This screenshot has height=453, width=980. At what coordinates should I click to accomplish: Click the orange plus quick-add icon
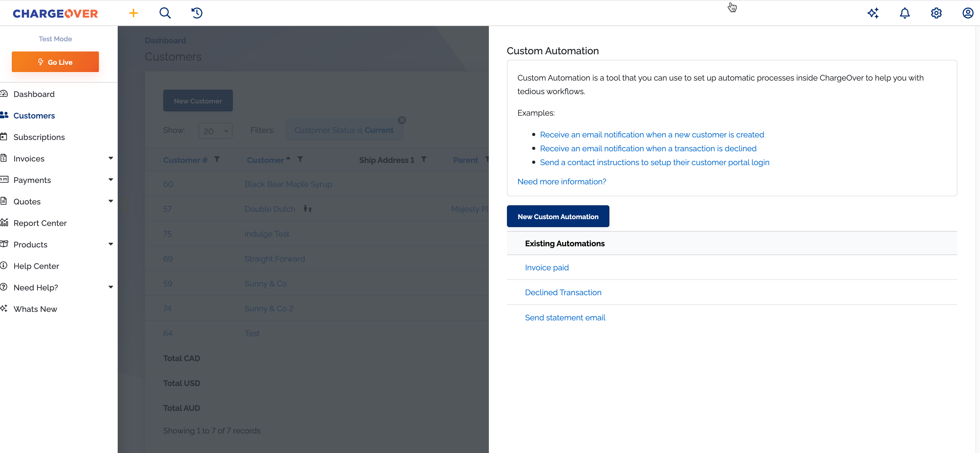(133, 13)
